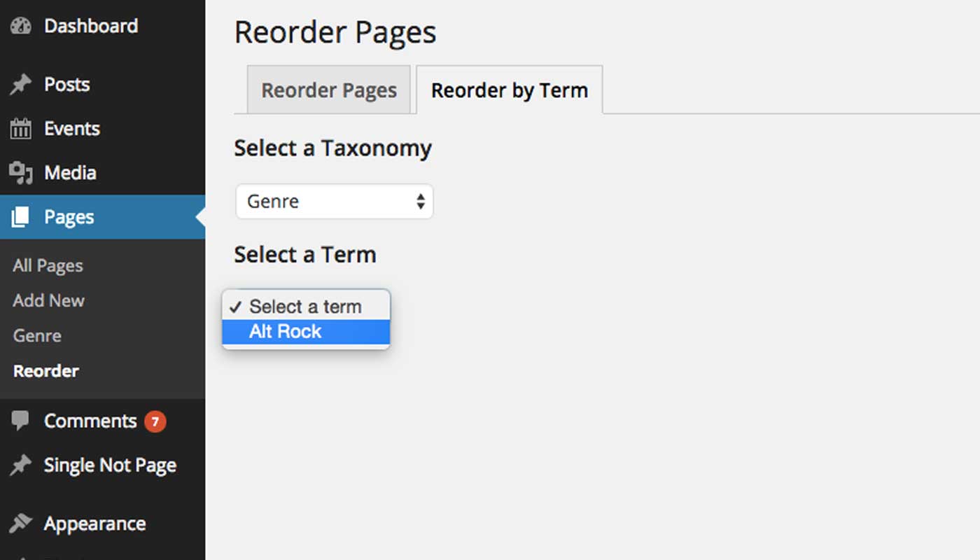Screen dimensions: 980x560
Task: Switch to the Reorder Pages tab
Action: coord(328,90)
